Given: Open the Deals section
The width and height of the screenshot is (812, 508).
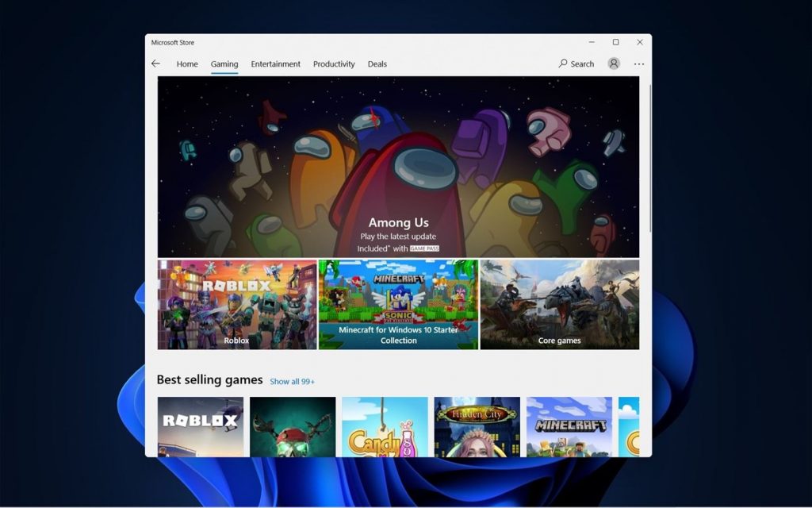Looking at the screenshot, I should pyautogui.click(x=377, y=63).
